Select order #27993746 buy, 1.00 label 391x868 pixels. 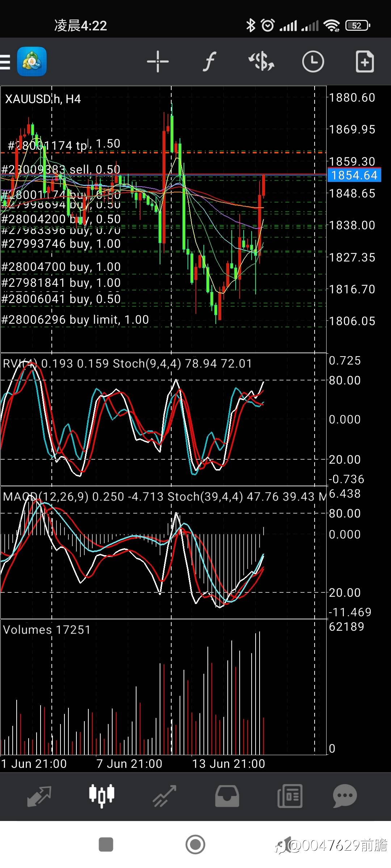pos(61,244)
